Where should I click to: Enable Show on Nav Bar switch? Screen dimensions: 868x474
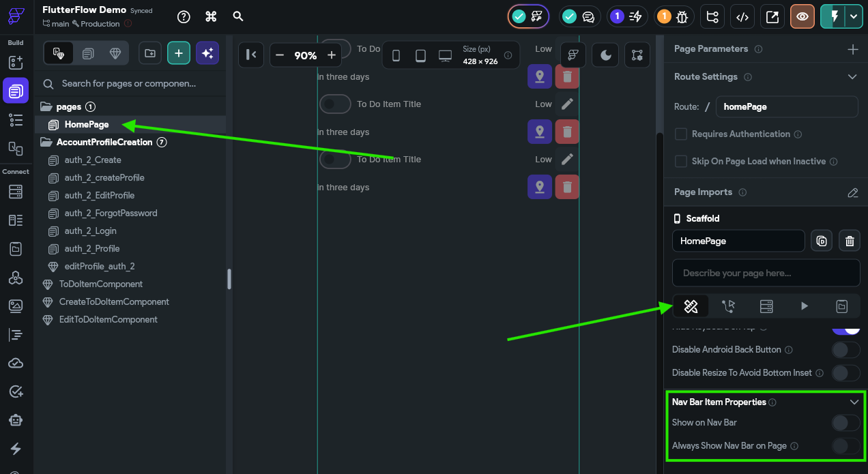click(x=845, y=423)
